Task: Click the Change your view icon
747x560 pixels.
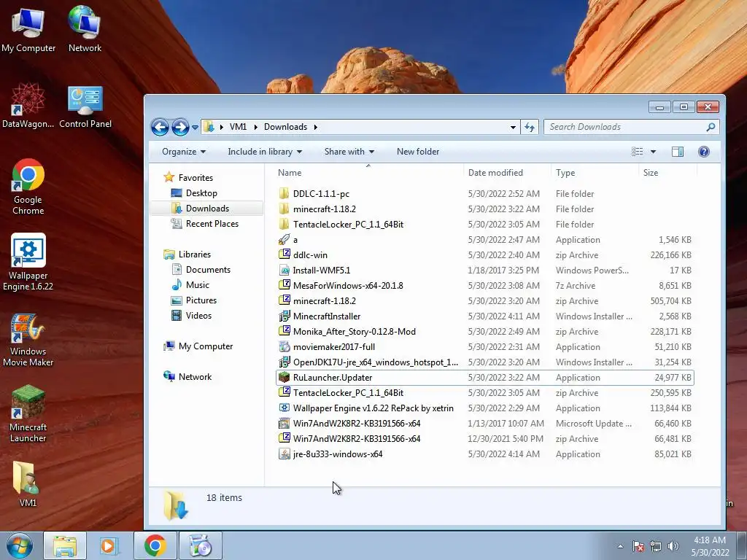Action: coord(637,152)
